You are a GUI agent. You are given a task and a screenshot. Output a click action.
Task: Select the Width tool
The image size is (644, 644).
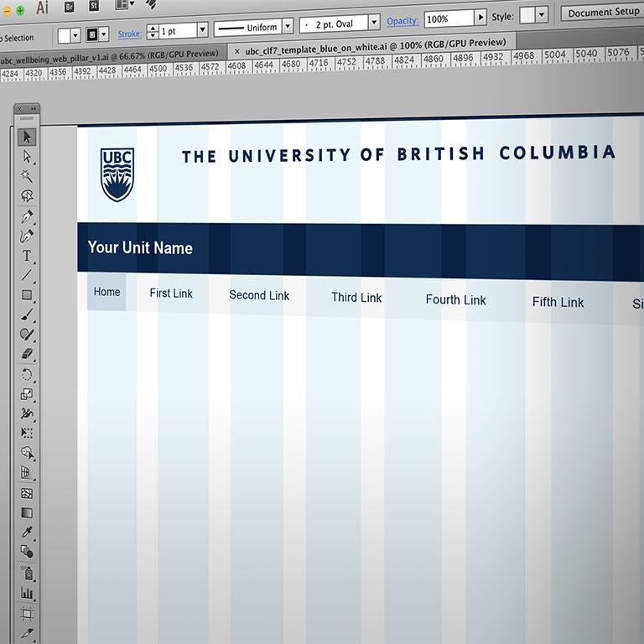(27, 413)
